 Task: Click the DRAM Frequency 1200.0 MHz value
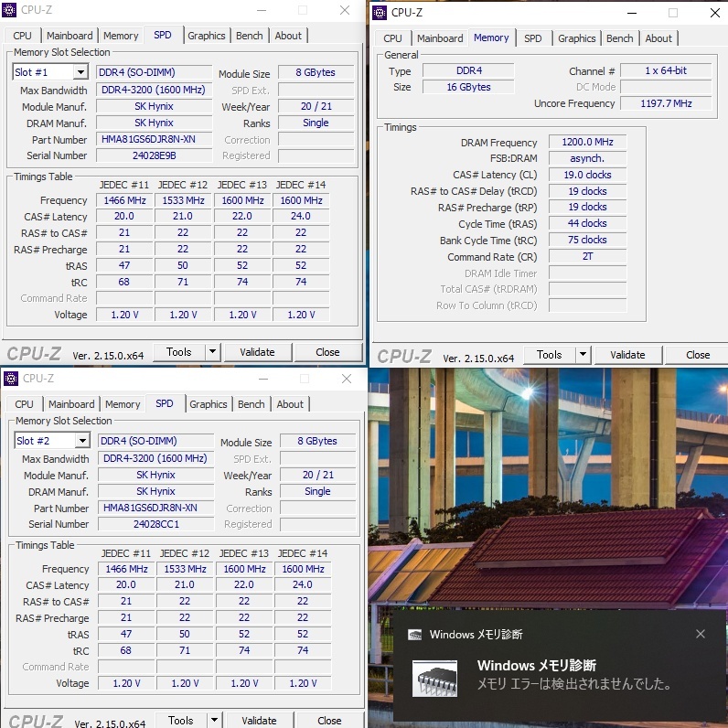587,142
